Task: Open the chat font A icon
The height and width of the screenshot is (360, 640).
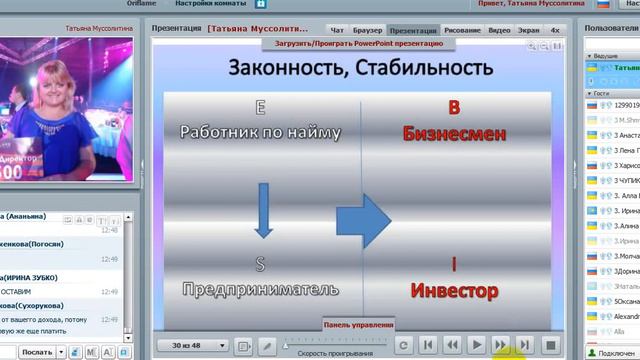Action: [108, 352]
